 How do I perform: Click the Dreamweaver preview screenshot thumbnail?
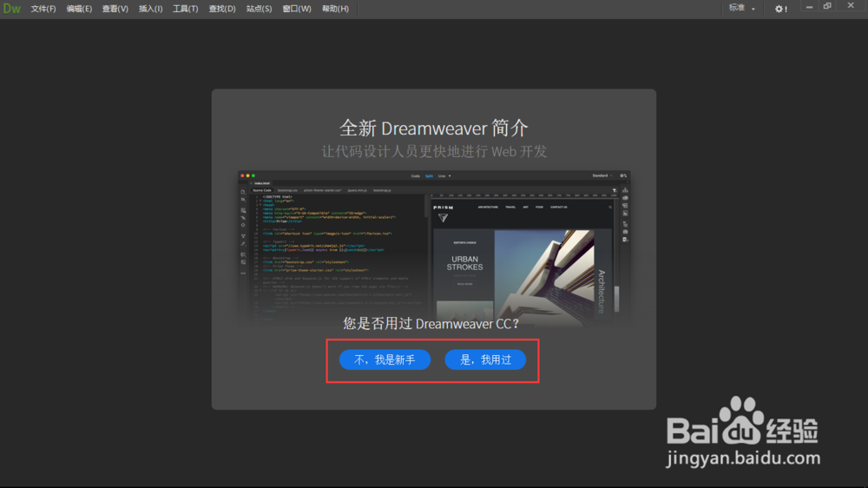click(x=434, y=248)
